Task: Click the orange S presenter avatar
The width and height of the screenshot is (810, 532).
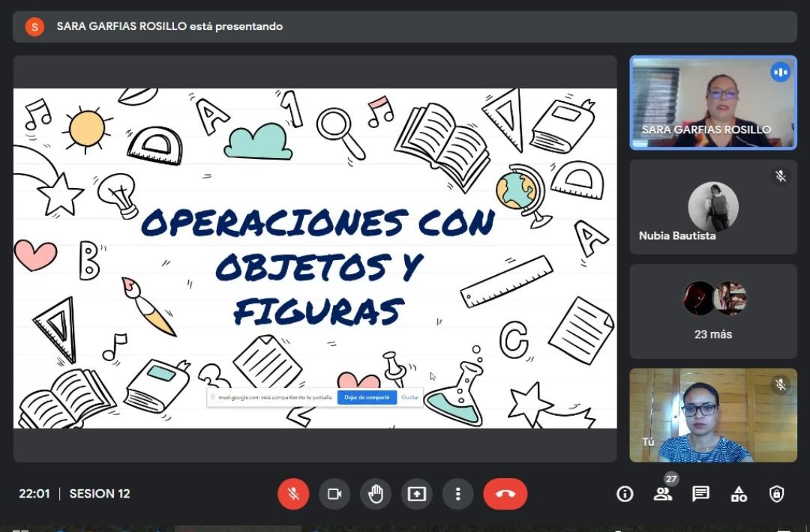Action: [x=34, y=26]
